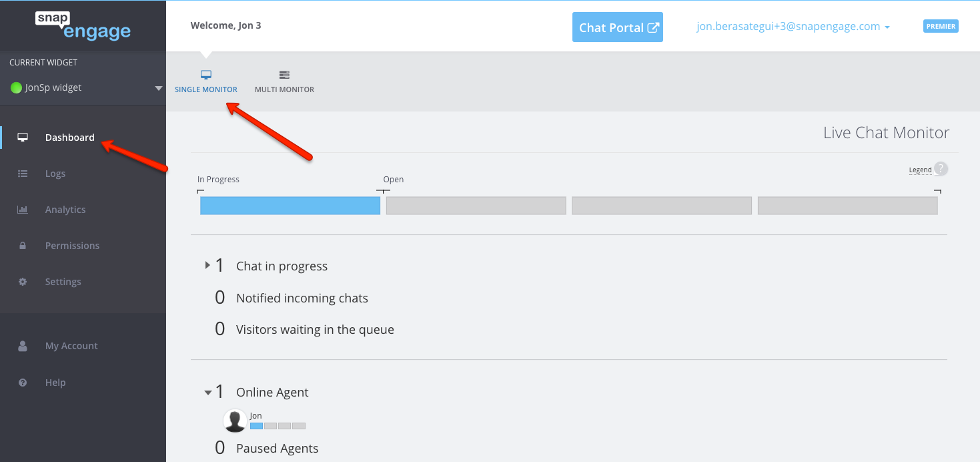980x462 pixels.
Task: Click the Dashboard monitor icon in sidebar
Action: (23, 138)
